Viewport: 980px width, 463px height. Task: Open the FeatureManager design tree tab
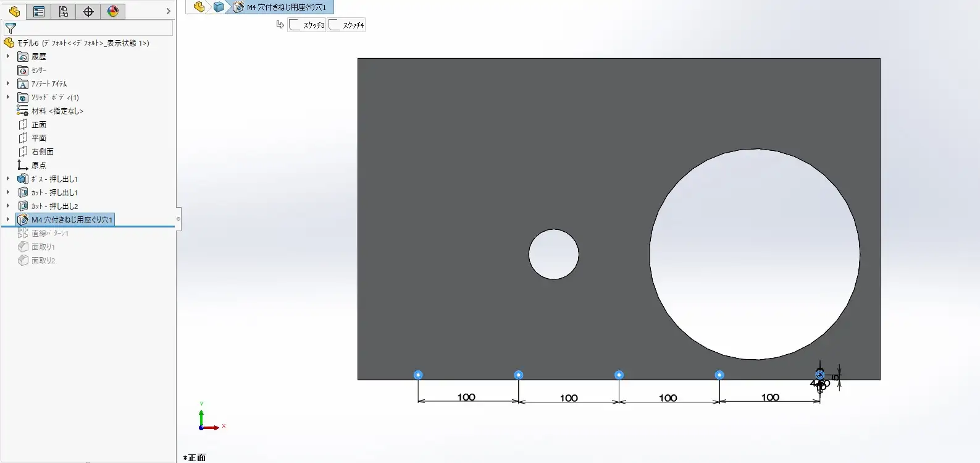tap(14, 12)
